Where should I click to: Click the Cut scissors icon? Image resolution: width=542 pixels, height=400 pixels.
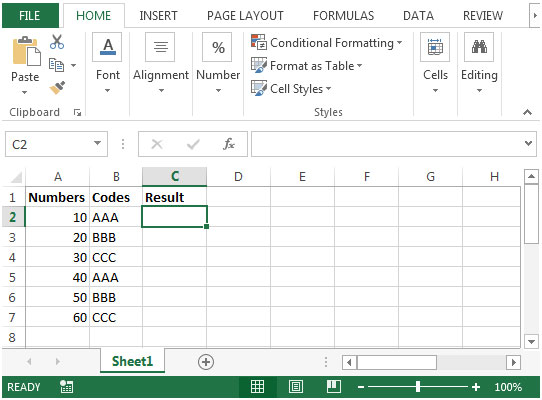(x=57, y=42)
